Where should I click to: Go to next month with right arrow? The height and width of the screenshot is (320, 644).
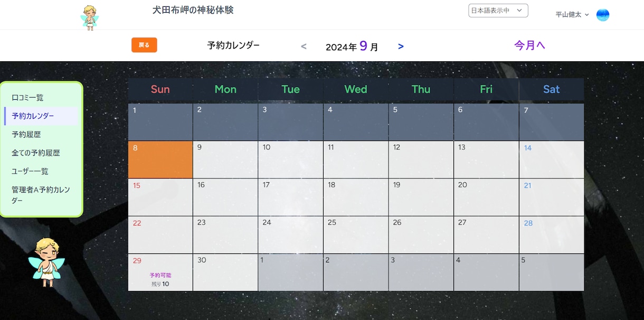401,46
